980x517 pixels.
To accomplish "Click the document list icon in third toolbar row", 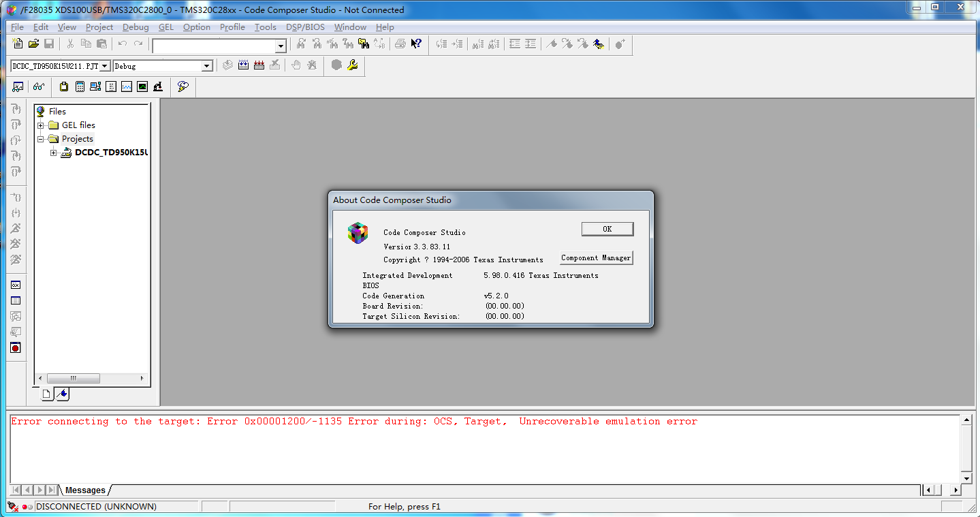I will [111, 87].
